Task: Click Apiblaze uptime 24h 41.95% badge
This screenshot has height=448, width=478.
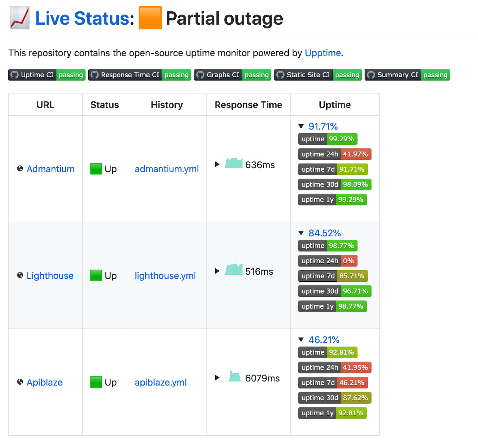Action: (335, 368)
